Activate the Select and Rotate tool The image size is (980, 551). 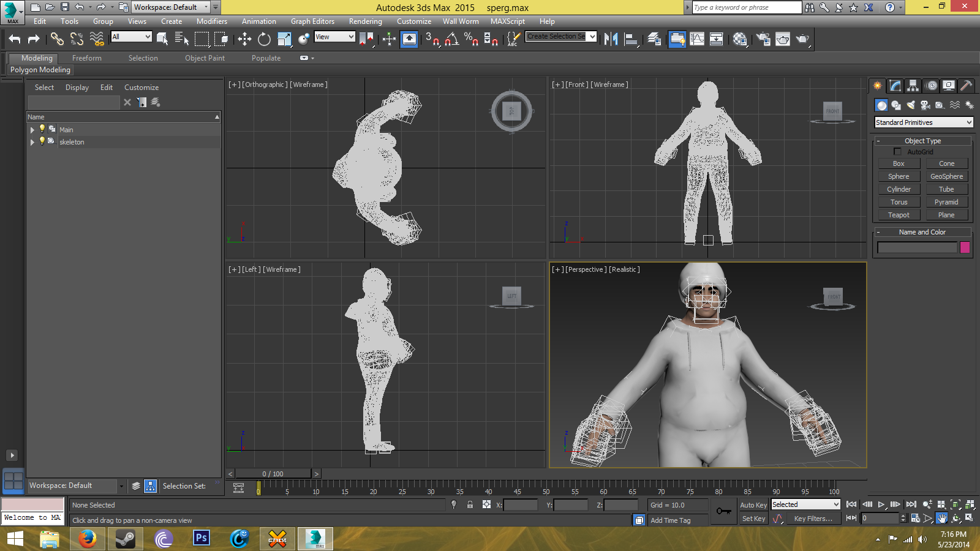(264, 39)
